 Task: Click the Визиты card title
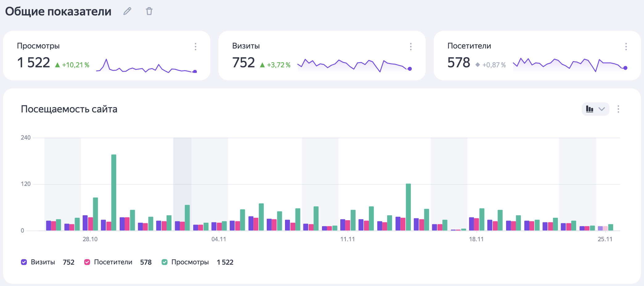coord(246,46)
